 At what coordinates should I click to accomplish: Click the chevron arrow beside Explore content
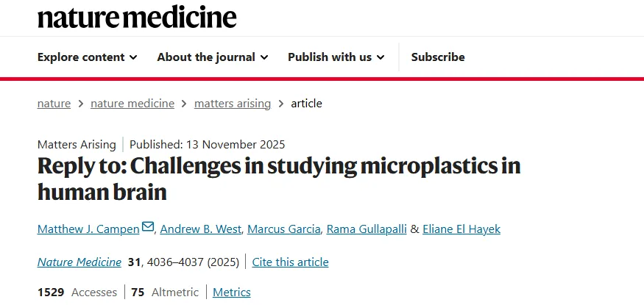(133, 57)
